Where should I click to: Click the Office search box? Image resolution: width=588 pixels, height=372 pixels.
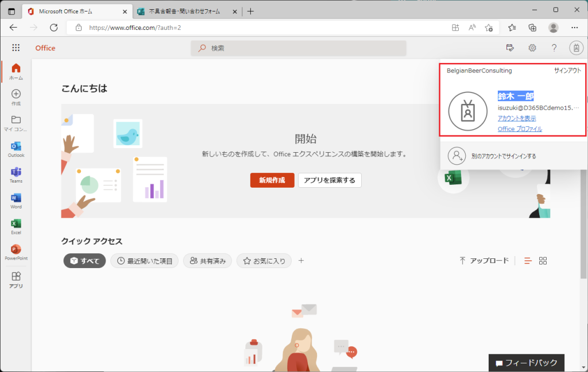click(299, 48)
